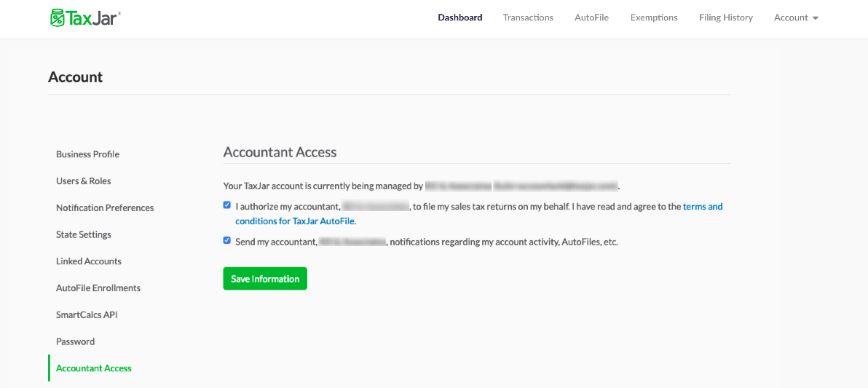Open Notification Preferences in sidebar
This screenshot has height=388, width=868.
[x=105, y=207]
